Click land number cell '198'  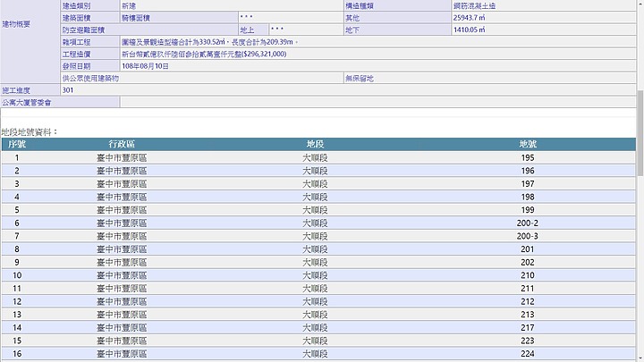pos(528,197)
